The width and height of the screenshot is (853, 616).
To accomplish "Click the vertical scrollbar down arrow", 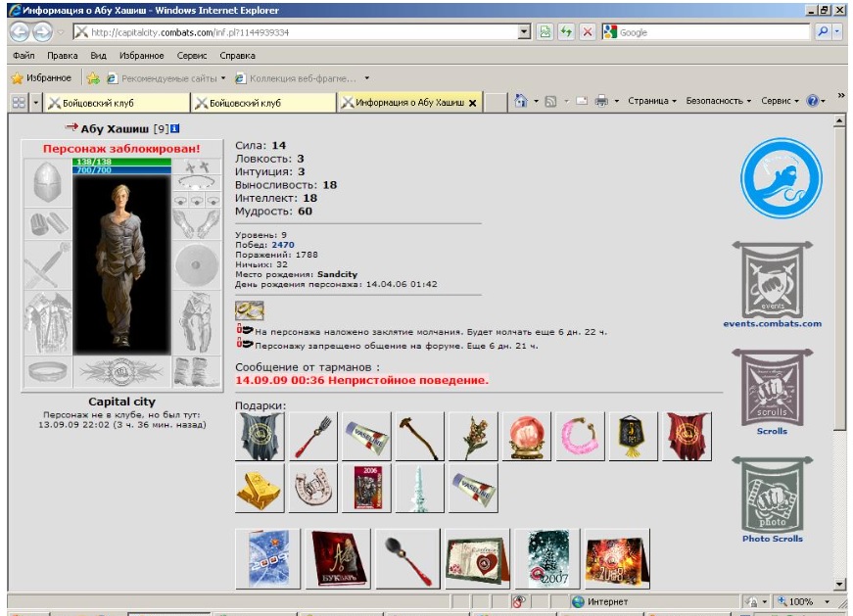I will coord(839,583).
